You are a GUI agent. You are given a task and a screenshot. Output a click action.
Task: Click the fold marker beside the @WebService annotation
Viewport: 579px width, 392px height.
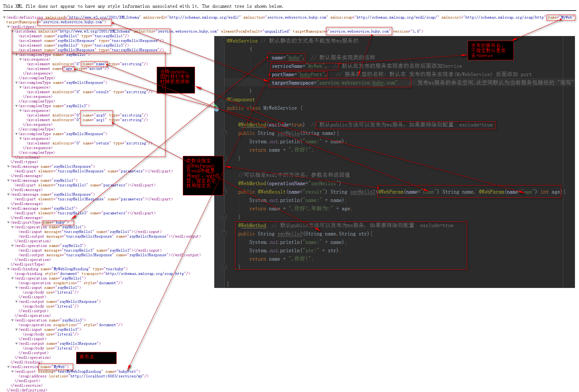coord(224,41)
